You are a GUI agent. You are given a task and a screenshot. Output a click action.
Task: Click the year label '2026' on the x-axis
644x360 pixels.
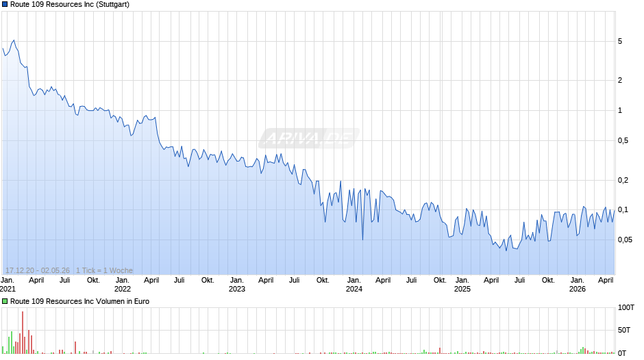tap(578, 289)
